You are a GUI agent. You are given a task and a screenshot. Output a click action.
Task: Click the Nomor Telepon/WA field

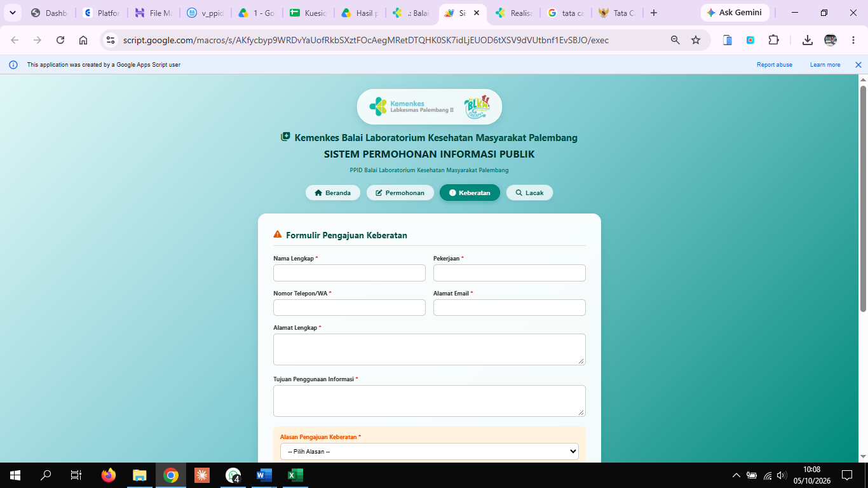349,308
